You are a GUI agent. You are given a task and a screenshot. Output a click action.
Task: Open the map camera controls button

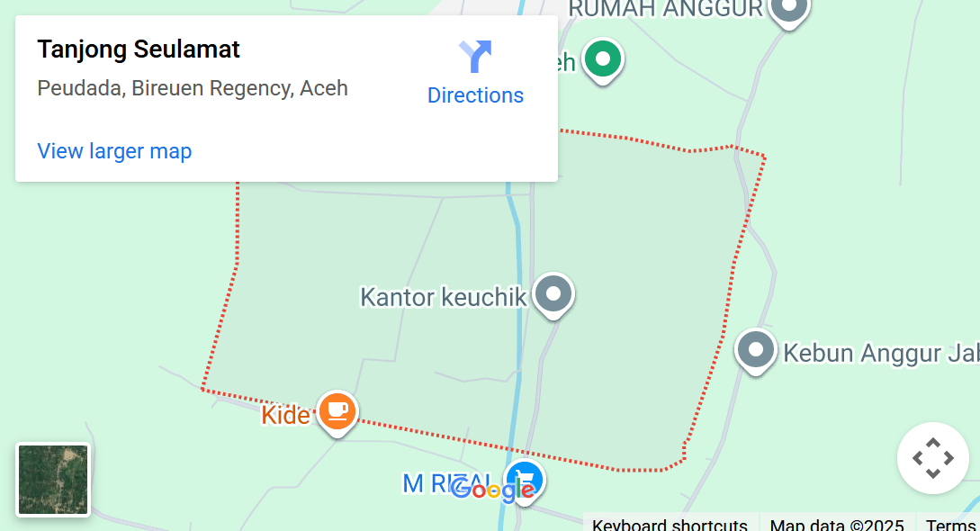[933, 458]
